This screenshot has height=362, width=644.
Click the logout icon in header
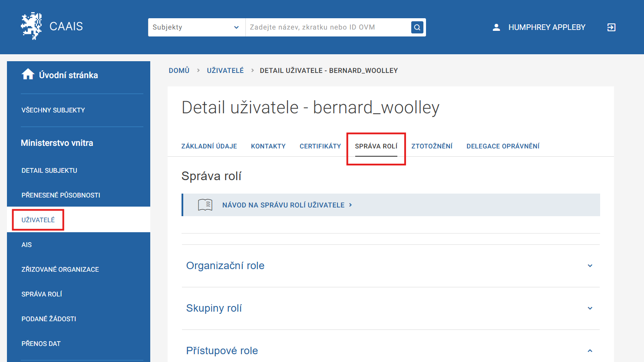coord(611,27)
